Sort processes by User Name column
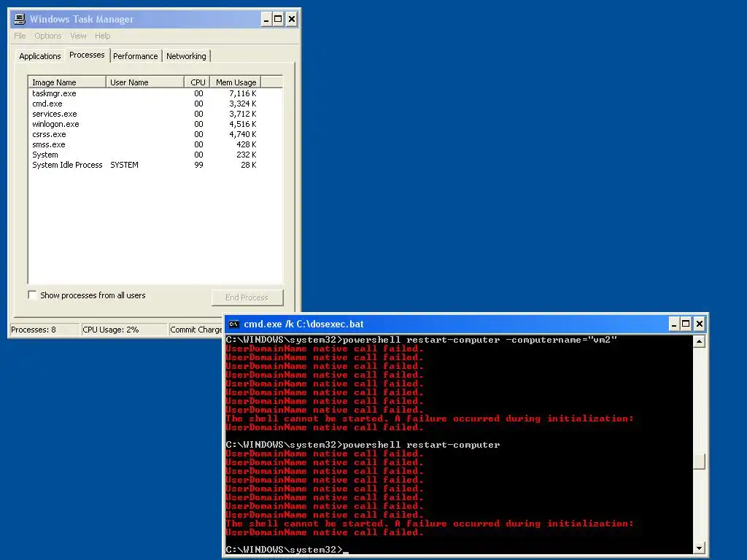 pyautogui.click(x=145, y=82)
